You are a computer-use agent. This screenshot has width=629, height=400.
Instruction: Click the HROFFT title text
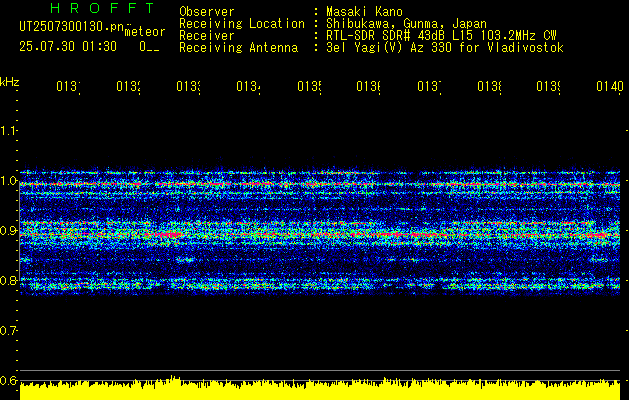pos(102,8)
